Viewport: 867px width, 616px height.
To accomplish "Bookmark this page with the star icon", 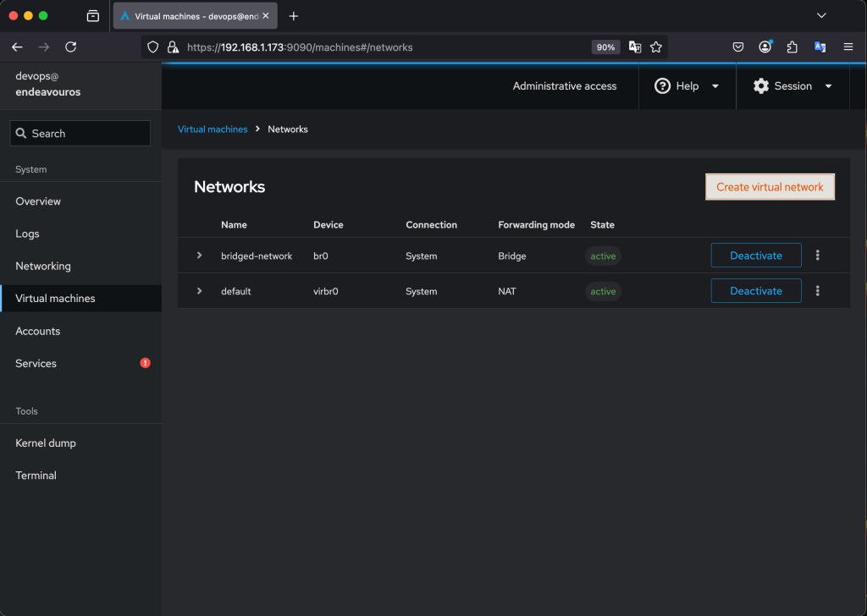I will click(x=655, y=47).
